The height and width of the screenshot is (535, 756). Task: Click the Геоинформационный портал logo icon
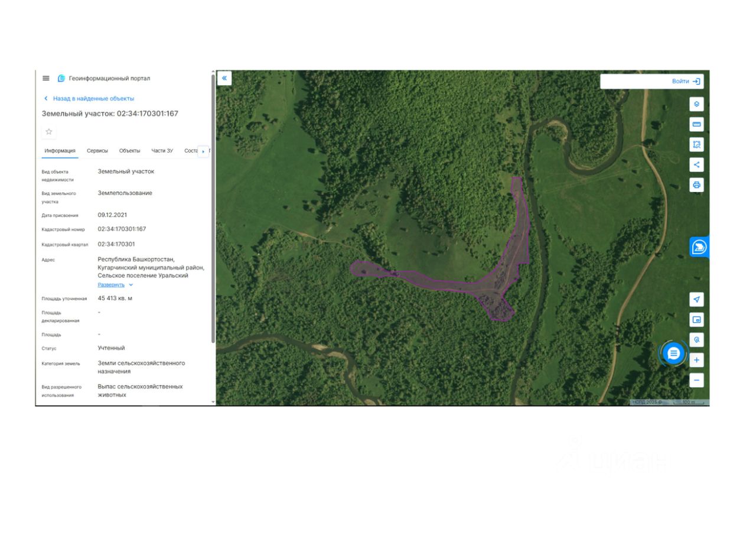(x=61, y=78)
